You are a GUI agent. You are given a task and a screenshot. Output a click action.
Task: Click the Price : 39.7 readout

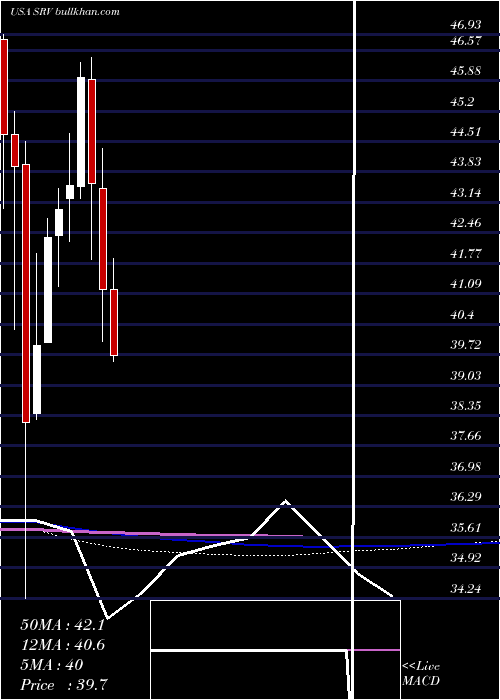(62, 685)
